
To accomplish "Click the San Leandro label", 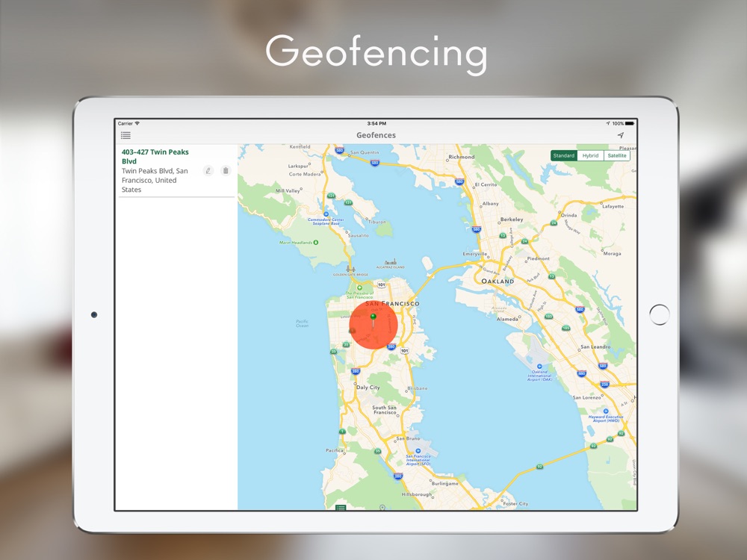I will click(x=595, y=346).
